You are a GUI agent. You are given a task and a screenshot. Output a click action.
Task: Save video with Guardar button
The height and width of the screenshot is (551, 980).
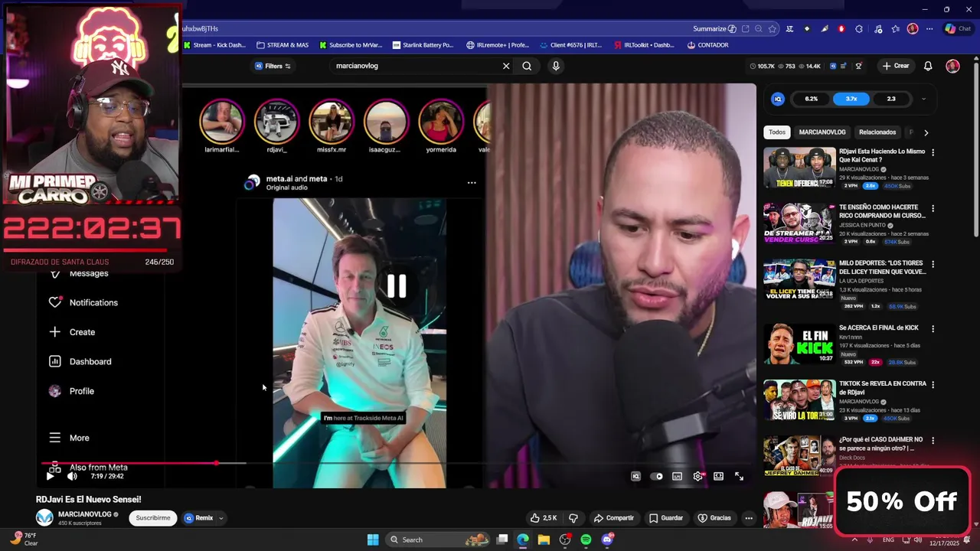[666, 518]
